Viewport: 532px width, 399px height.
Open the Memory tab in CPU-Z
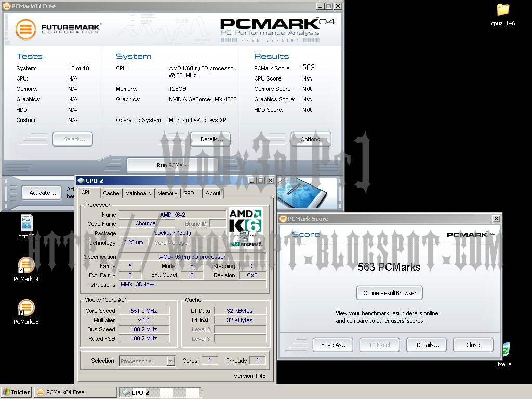click(167, 193)
